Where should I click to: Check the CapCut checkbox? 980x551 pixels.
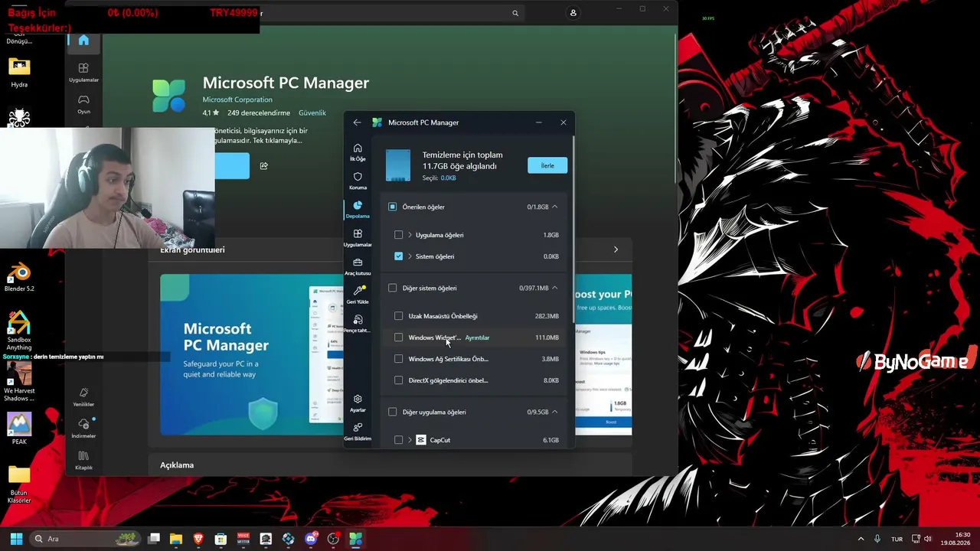coord(398,440)
